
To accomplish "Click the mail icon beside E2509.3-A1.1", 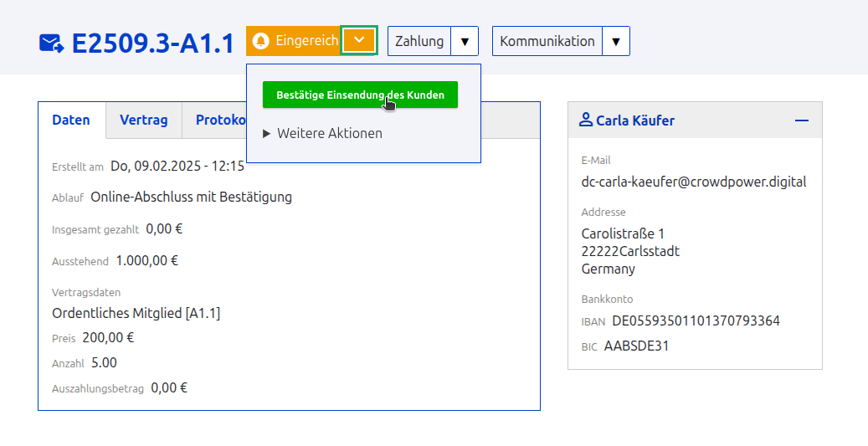I will pyautogui.click(x=51, y=43).
